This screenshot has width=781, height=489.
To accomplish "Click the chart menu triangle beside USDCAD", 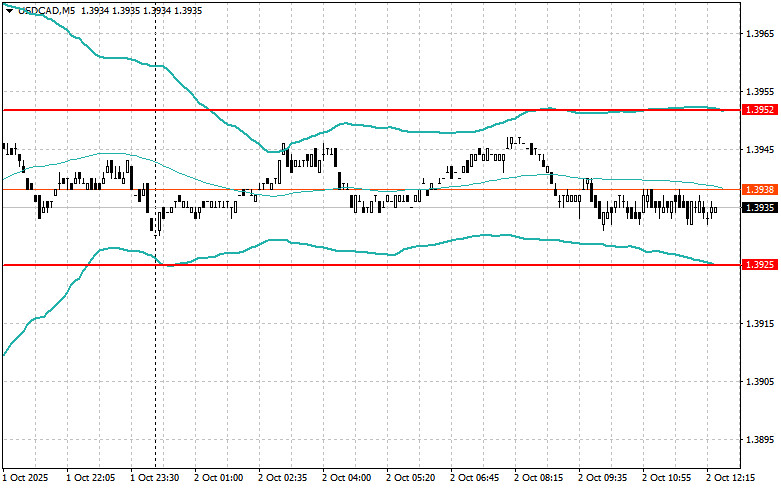I will pyautogui.click(x=9, y=10).
